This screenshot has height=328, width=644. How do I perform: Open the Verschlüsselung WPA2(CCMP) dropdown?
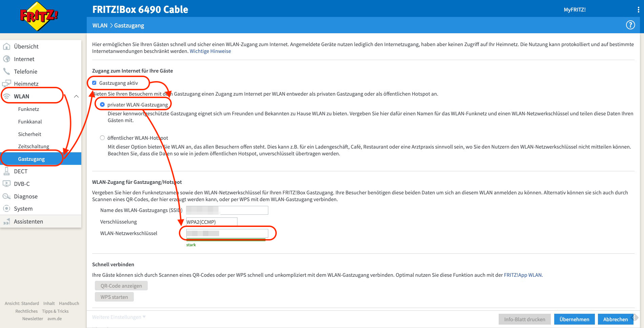(212, 222)
